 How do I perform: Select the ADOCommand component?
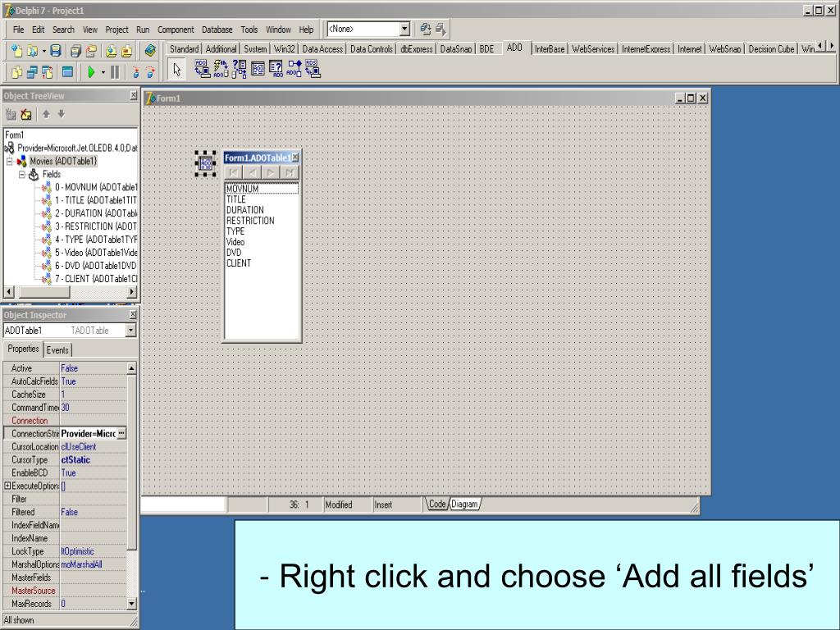221,69
